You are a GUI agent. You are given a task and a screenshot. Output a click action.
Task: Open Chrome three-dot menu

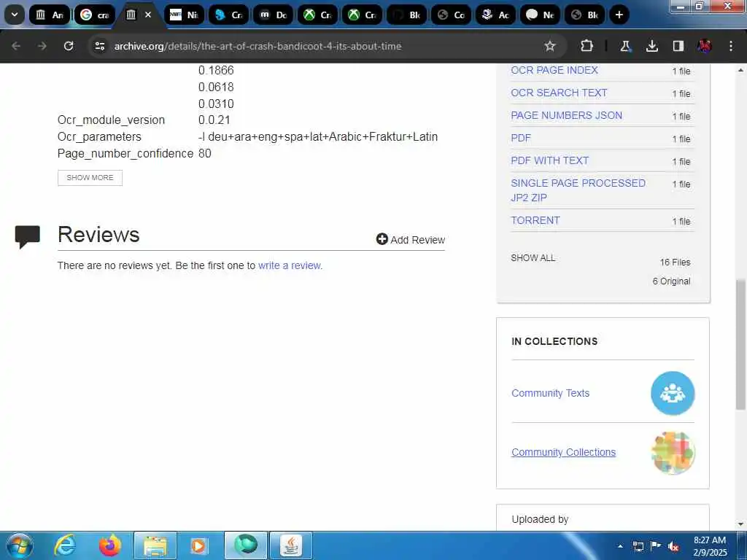(731, 46)
